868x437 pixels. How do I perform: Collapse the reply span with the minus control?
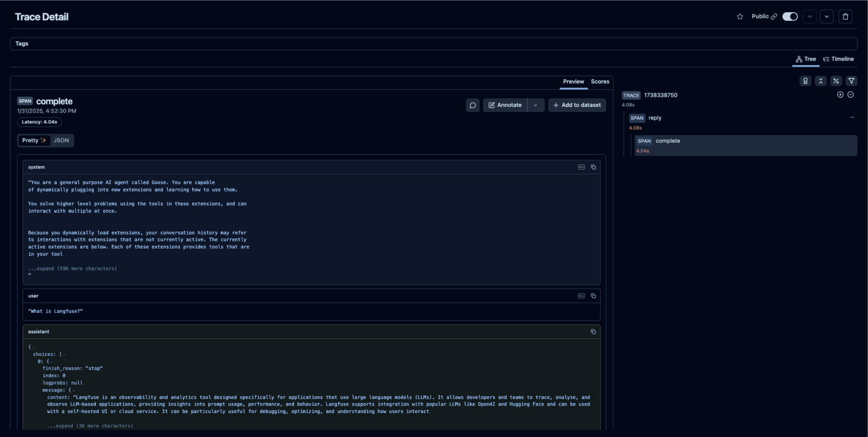click(852, 117)
